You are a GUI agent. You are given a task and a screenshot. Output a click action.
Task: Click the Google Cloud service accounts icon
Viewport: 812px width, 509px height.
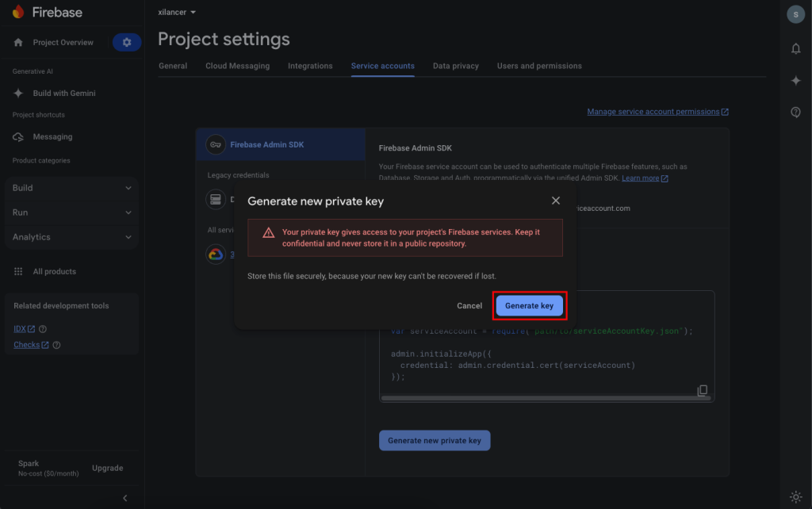point(216,254)
